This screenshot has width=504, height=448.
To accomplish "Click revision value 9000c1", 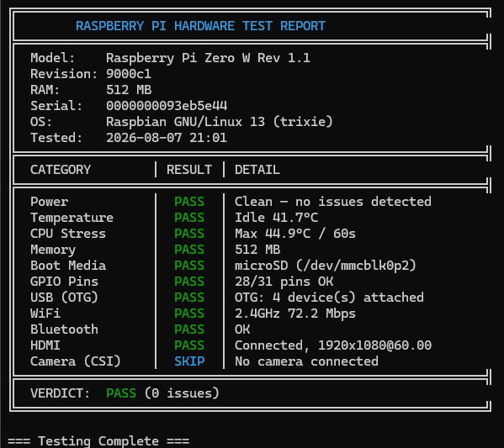I will (129, 74).
